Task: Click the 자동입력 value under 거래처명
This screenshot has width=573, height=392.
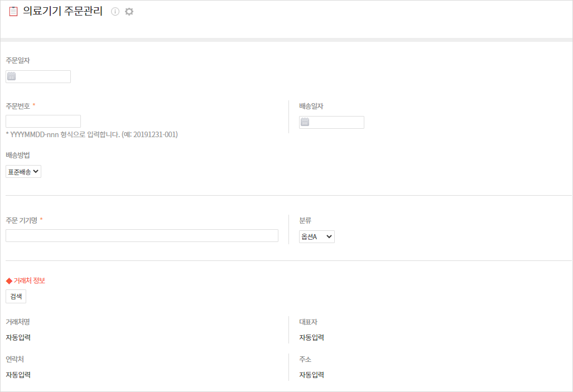Action: (18, 337)
